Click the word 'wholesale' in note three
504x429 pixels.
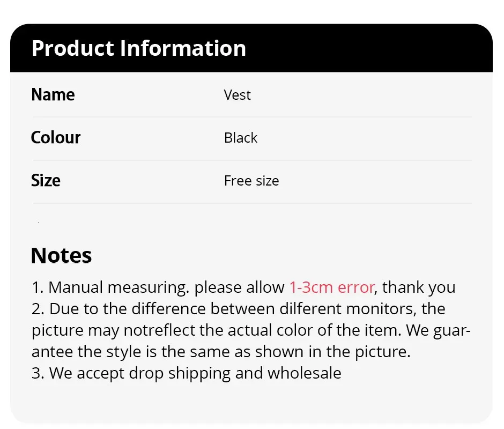click(x=304, y=373)
